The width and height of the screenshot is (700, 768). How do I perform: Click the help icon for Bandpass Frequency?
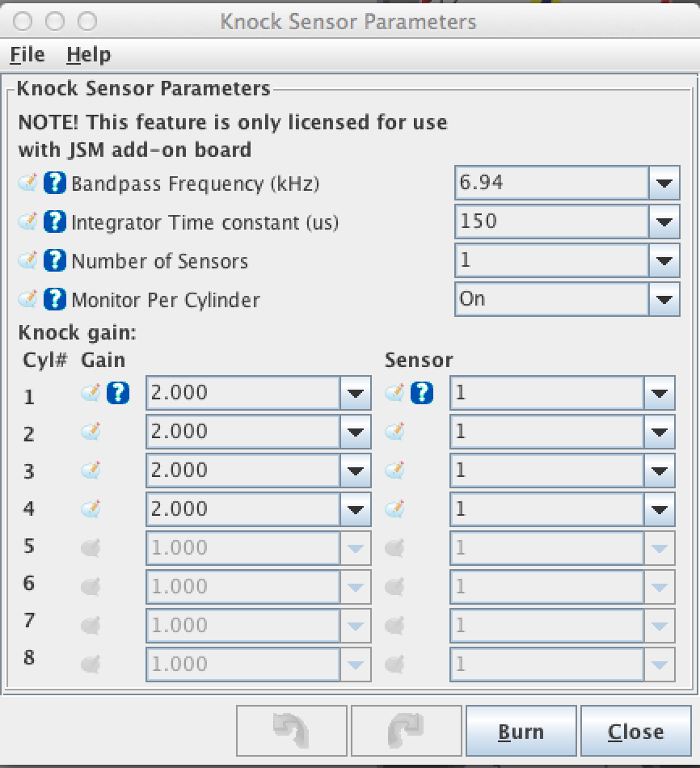pos(54,184)
